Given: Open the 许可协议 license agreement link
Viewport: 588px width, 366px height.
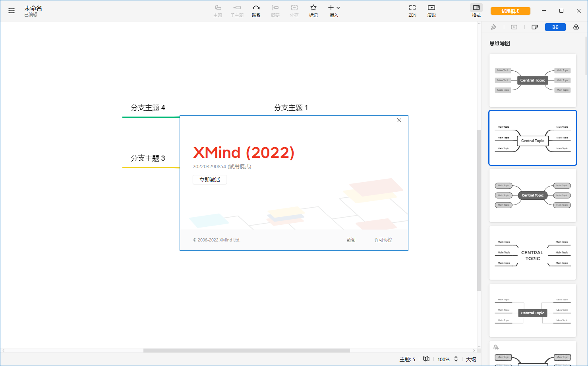Looking at the screenshot, I should coord(383,239).
